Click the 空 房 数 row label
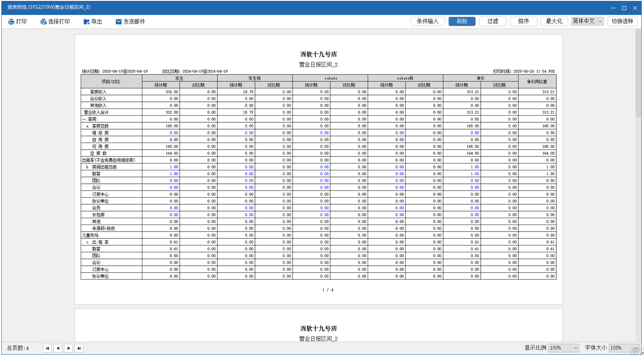The image size is (644, 357). pyautogui.click(x=98, y=153)
